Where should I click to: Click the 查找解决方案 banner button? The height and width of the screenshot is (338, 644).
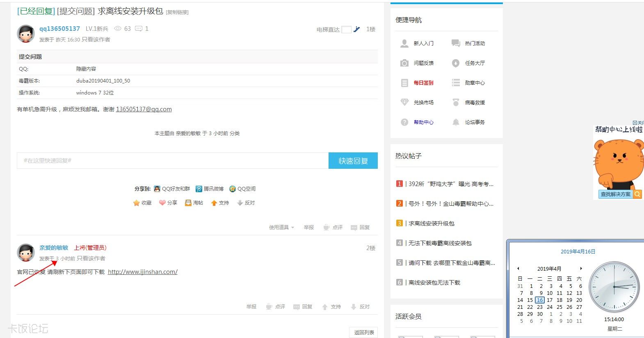[x=615, y=194]
